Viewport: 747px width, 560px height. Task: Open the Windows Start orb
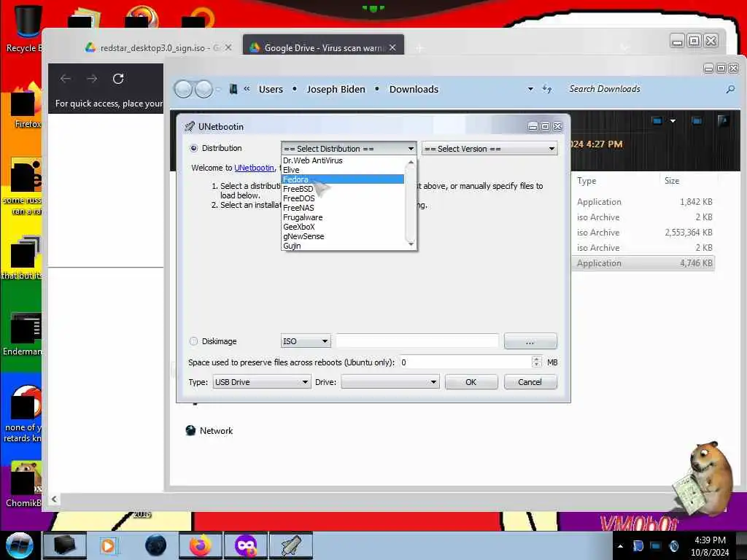pyautogui.click(x=19, y=545)
